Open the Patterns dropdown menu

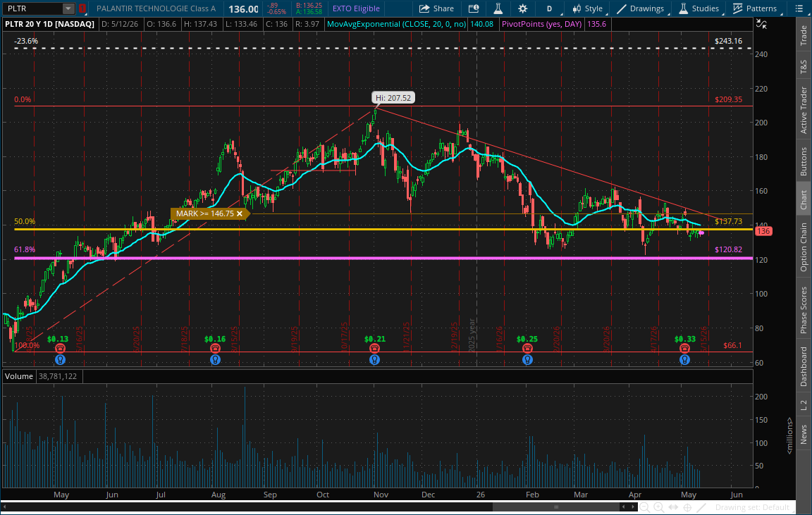tap(755, 8)
